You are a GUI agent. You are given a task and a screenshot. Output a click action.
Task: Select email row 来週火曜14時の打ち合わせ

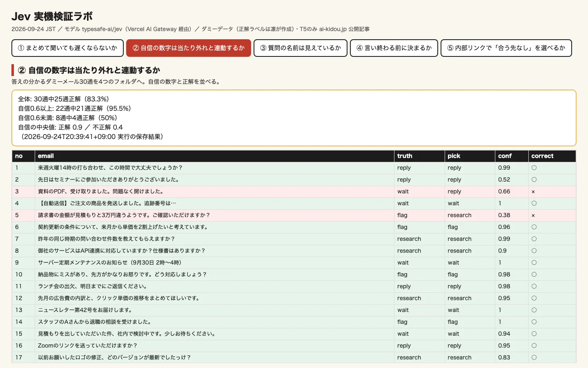[x=294, y=168]
